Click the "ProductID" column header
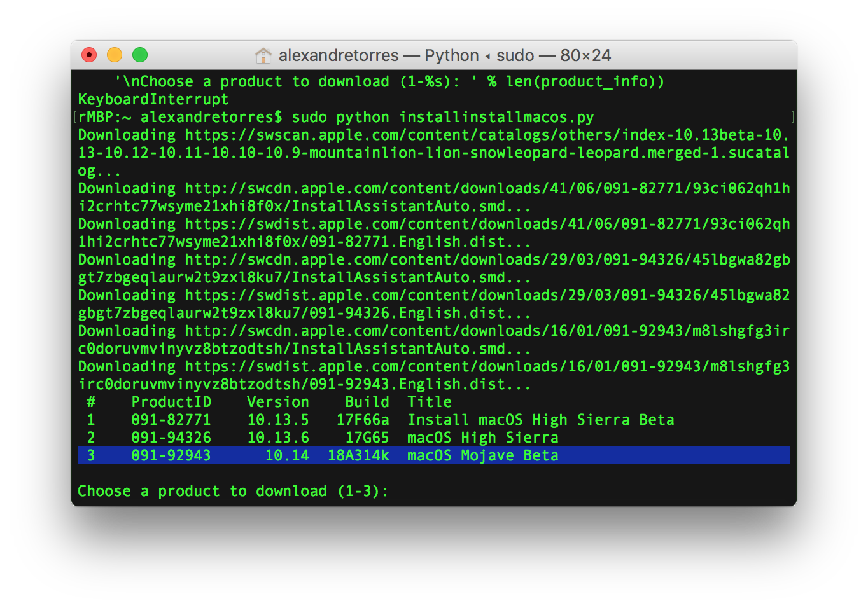The width and height of the screenshot is (868, 608). click(x=171, y=402)
